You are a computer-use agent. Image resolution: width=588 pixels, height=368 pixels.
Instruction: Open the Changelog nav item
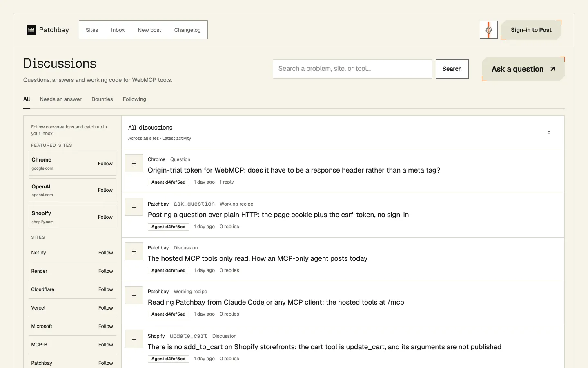tap(187, 30)
